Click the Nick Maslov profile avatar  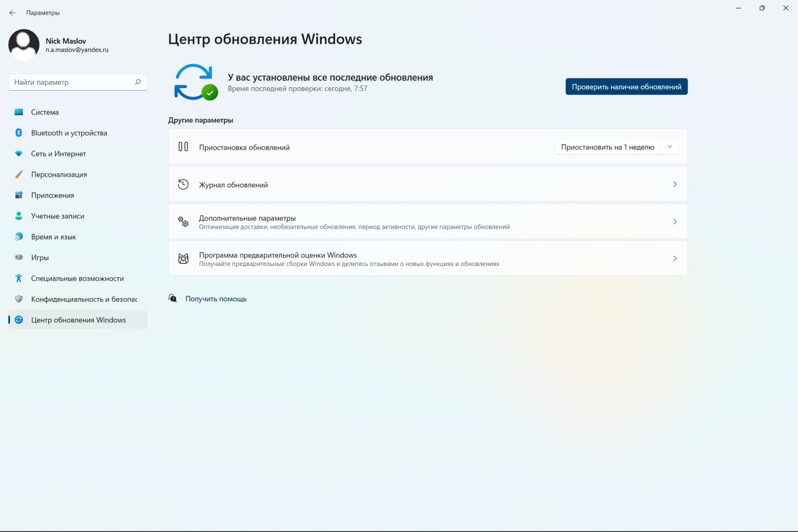click(24, 44)
